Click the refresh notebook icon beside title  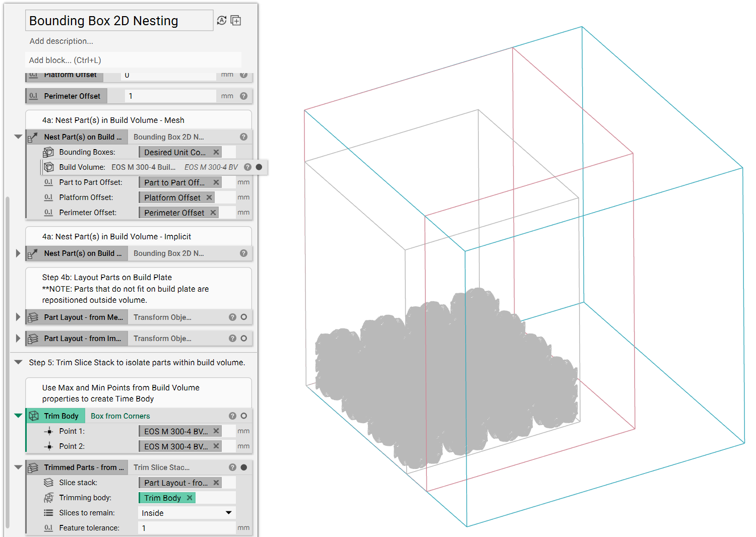[x=222, y=20]
